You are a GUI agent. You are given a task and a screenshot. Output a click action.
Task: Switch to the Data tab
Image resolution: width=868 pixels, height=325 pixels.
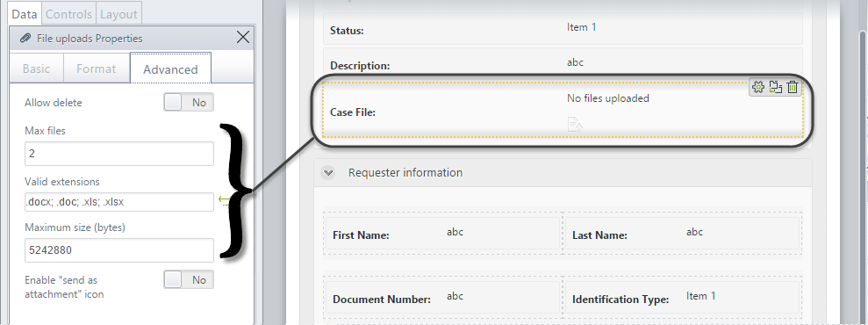[24, 14]
